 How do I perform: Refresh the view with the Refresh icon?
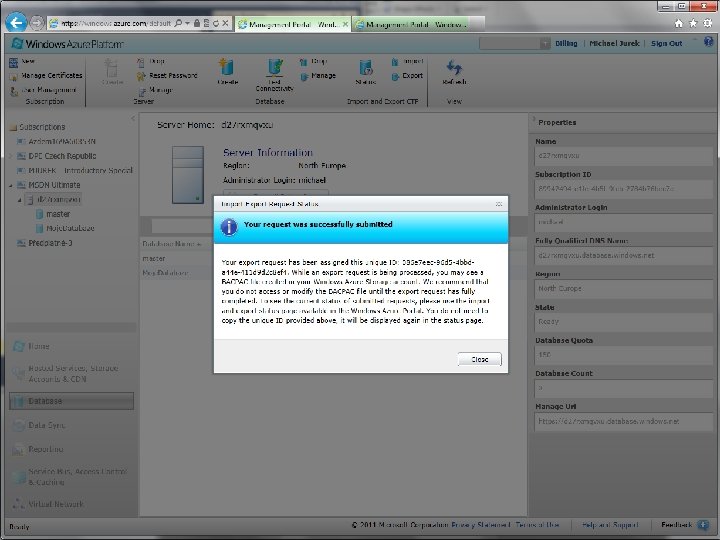click(454, 68)
